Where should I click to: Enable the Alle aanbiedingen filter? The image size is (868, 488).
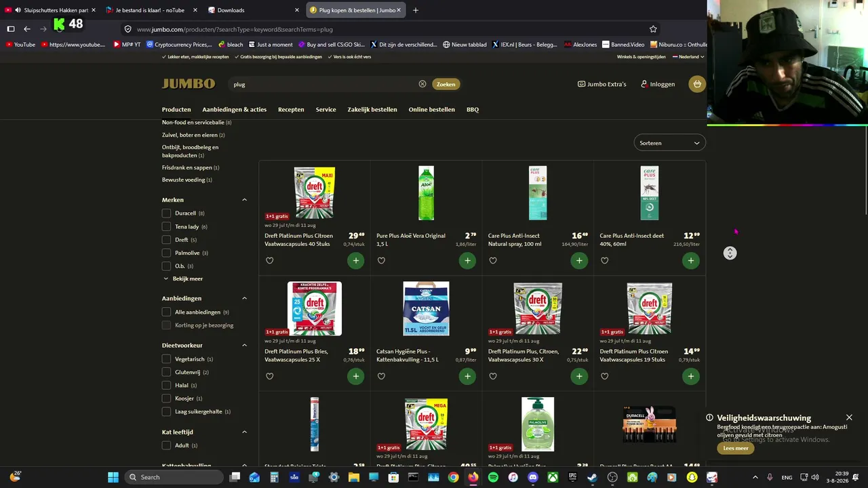pyautogui.click(x=166, y=312)
